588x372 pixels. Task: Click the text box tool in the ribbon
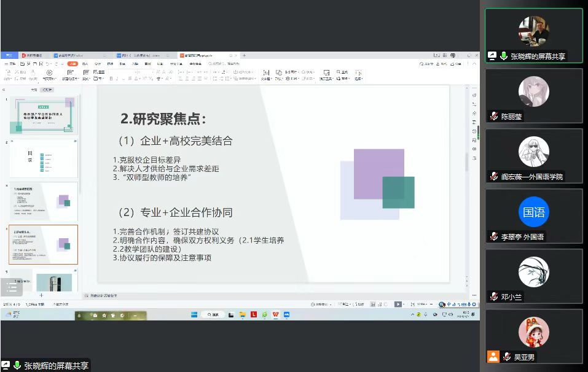tap(265, 75)
